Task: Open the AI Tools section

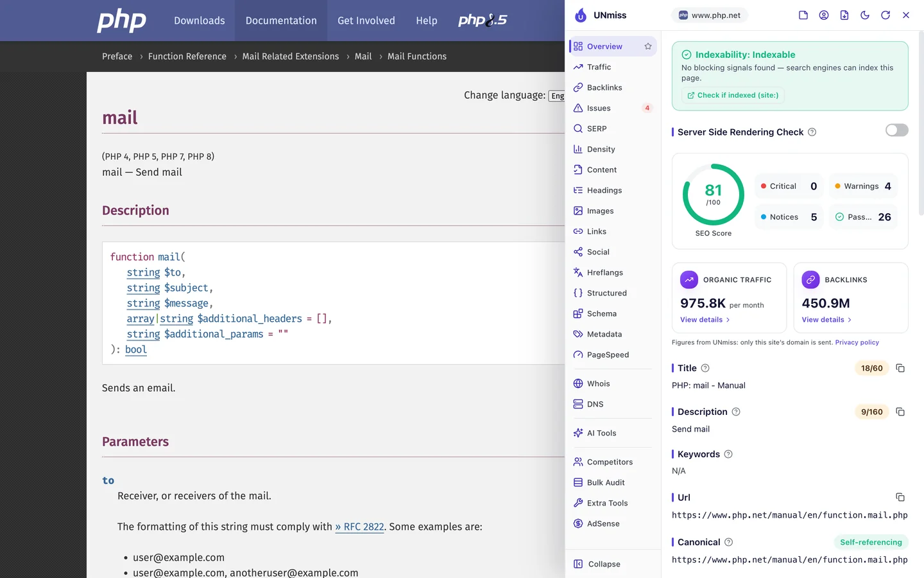Action: 613,433
